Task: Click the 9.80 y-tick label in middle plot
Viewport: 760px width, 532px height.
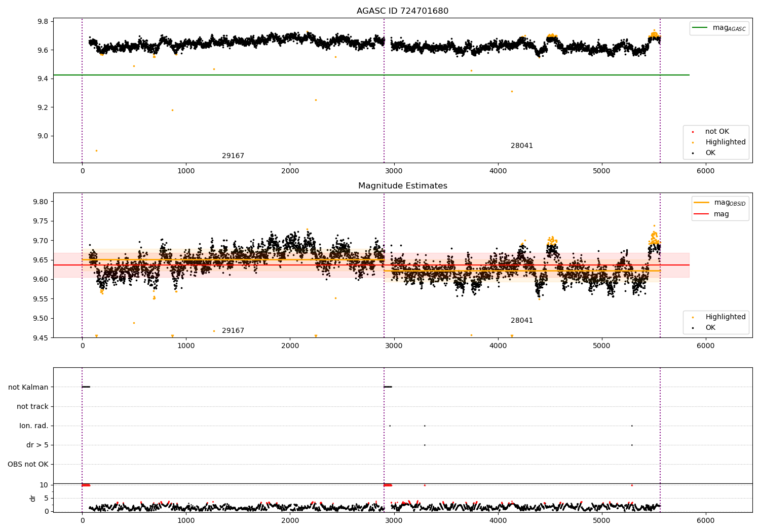Action: click(x=41, y=202)
